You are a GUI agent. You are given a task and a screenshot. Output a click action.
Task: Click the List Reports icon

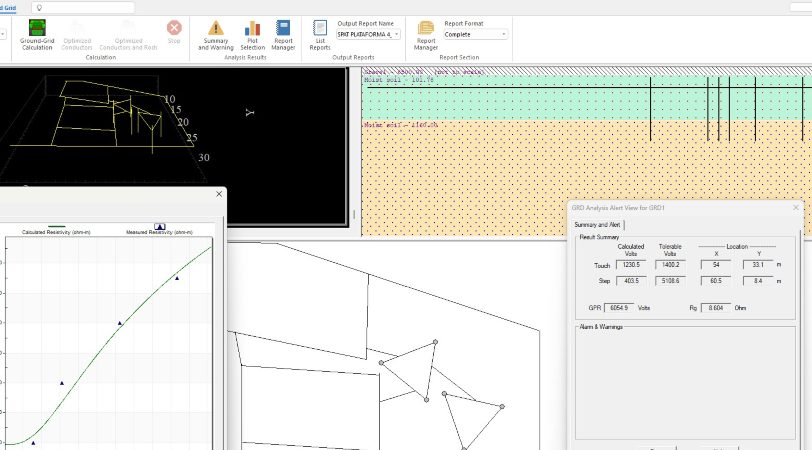tap(320, 34)
